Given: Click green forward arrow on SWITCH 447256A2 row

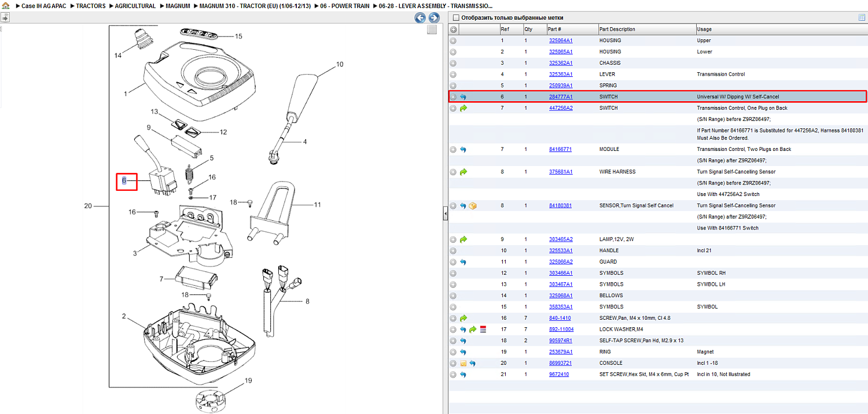Looking at the screenshot, I should [x=463, y=108].
